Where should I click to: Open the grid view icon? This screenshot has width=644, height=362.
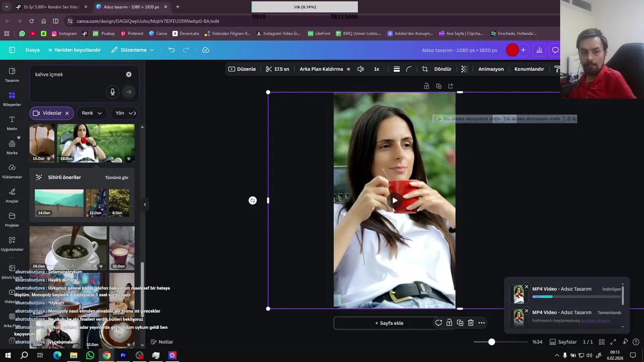pos(602,342)
